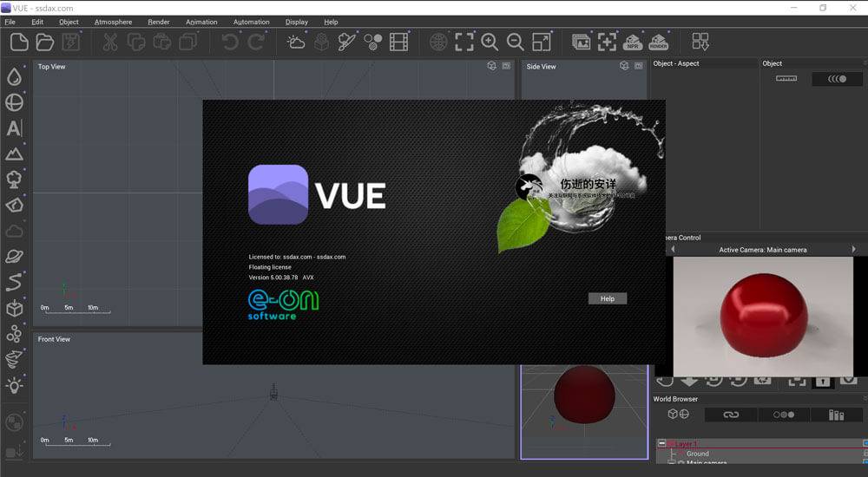Toggle the camera lock icon in Camera Control

[x=823, y=382]
